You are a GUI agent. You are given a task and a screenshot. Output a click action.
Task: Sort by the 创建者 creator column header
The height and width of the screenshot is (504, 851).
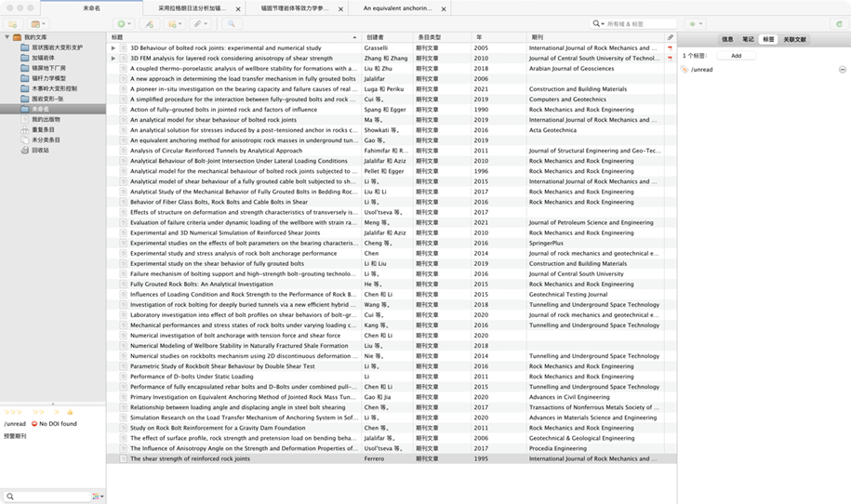tap(388, 37)
